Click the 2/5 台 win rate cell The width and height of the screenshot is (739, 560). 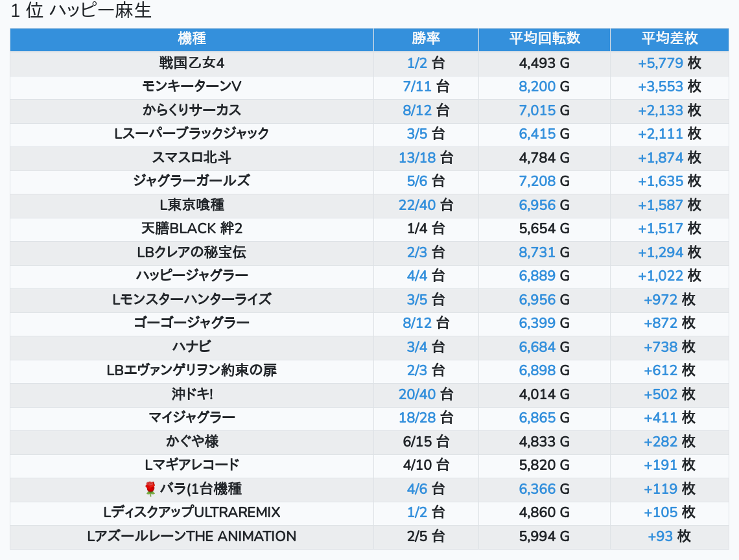click(x=426, y=537)
